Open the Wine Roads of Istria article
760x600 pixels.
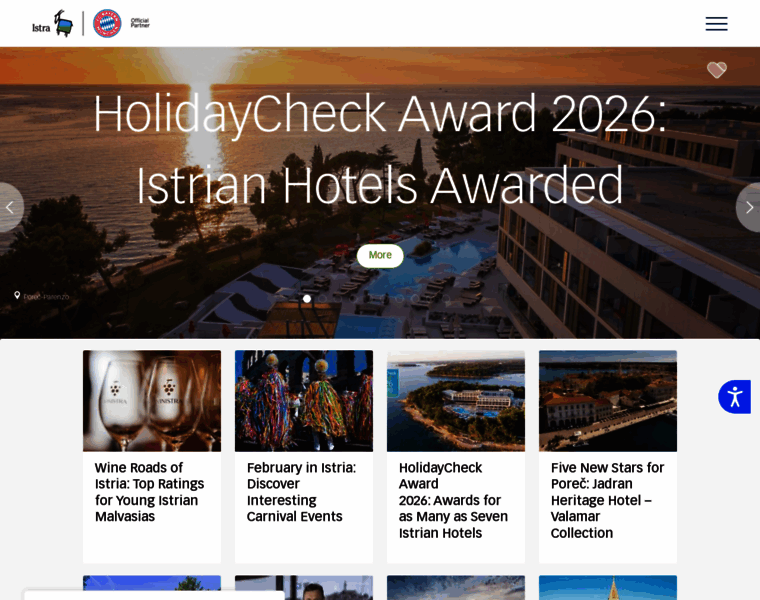pos(149,492)
